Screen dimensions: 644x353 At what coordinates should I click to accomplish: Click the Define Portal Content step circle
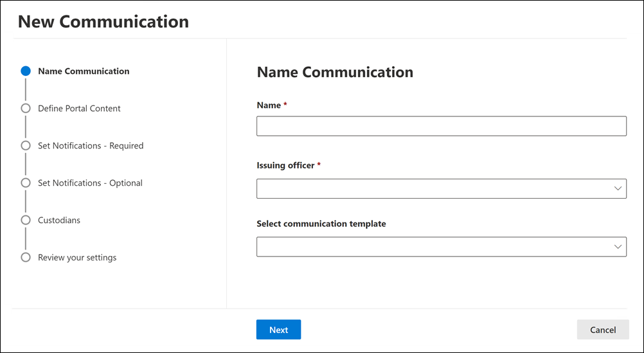tap(26, 109)
